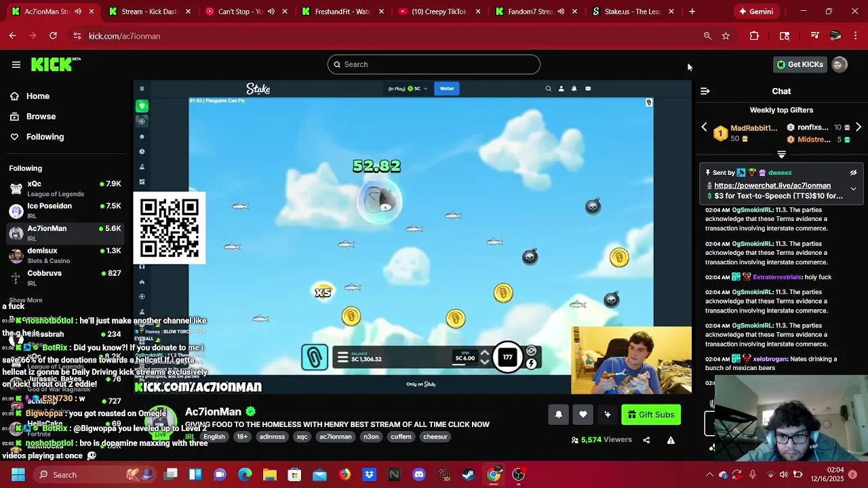The width and height of the screenshot is (868, 488).
Task: Open Firefox from the taskbar
Action: click(x=344, y=474)
